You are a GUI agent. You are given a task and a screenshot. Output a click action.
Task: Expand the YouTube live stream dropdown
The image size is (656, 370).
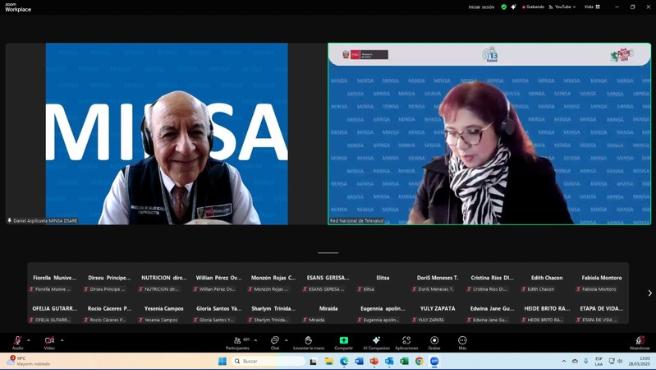(x=562, y=7)
